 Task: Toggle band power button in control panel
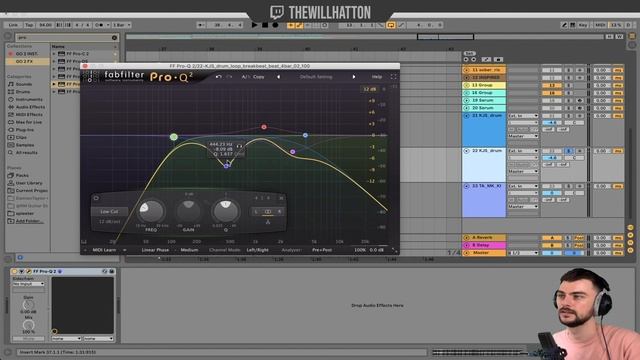[x=96, y=198]
